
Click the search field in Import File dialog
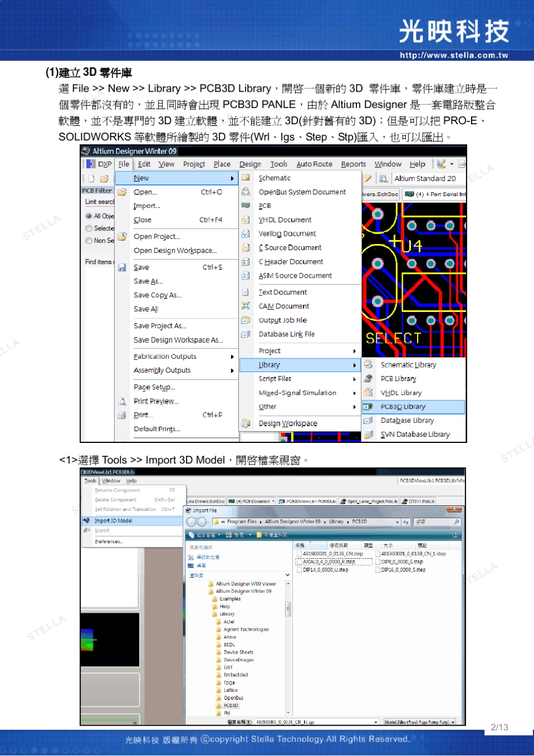(437, 522)
